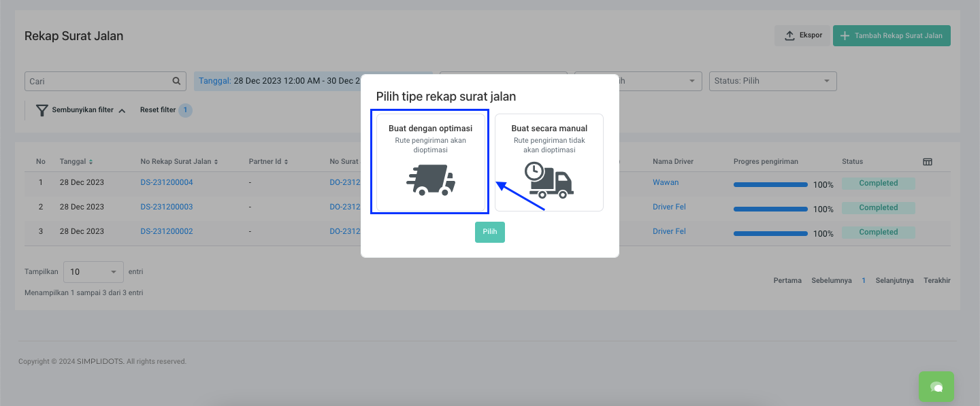The width and height of the screenshot is (980, 406).
Task: Choose the Buat dengan optimasi card
Action: pyautogui.click(x=430, y=163)
